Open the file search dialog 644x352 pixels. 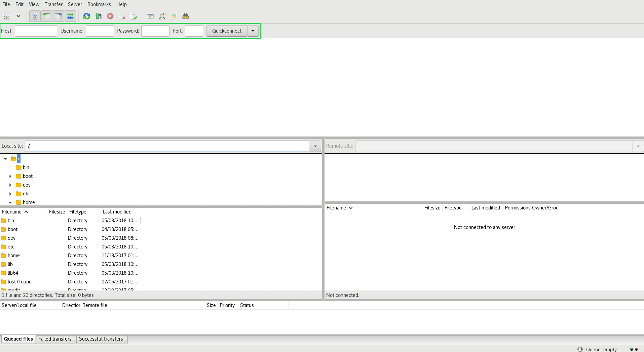coord(185,16)
